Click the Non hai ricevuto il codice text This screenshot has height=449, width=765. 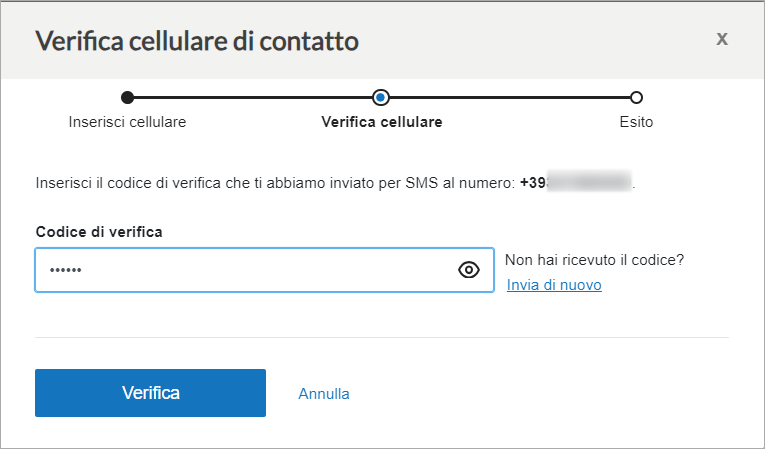(594, 260)
